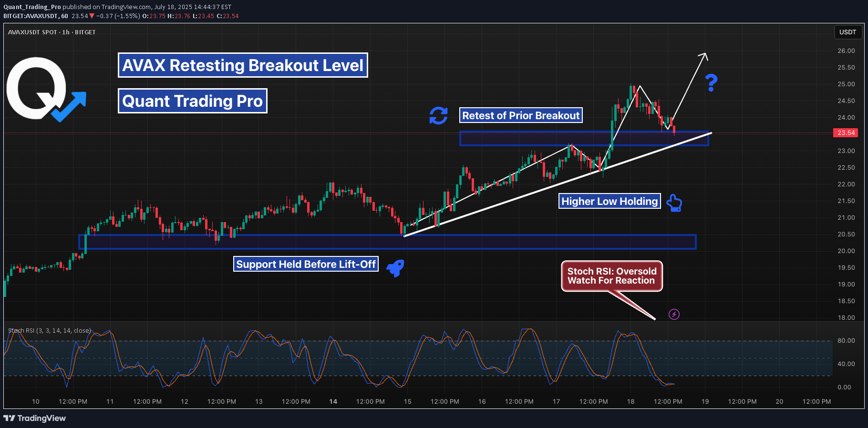Click the BITGET:AVAXUSDT, 60 symbol line

[36, 16]
